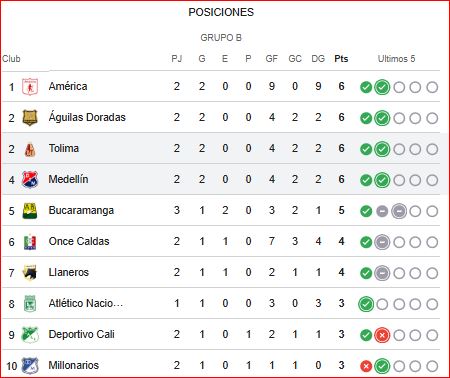This screenshot has width=450, height=378.
Task: Click Deportivo Cali's red loss result icon
Action: pyautogui.click(x=382, y=335)
